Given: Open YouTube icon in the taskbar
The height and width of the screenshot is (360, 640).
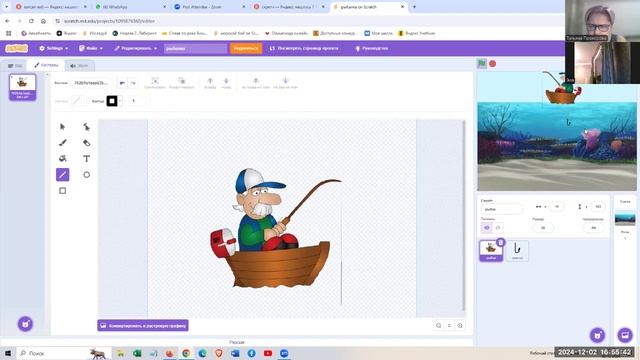Looking at the screenshot, I should coord(268,353).
